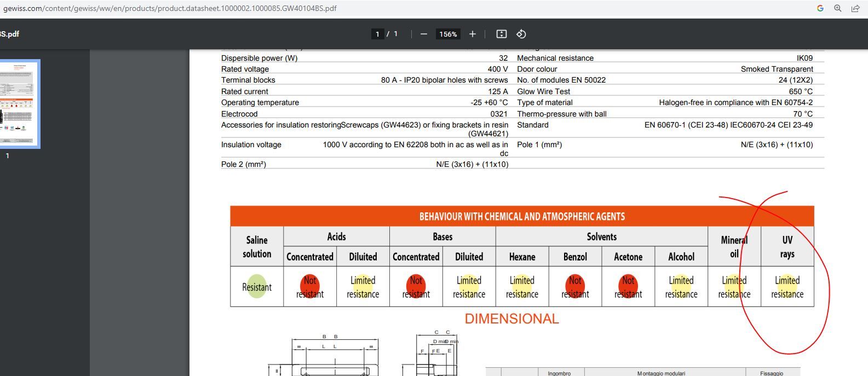Click 'Rated current' row label
This screenshot has width=868, height=376.
[x=244, y=91]
